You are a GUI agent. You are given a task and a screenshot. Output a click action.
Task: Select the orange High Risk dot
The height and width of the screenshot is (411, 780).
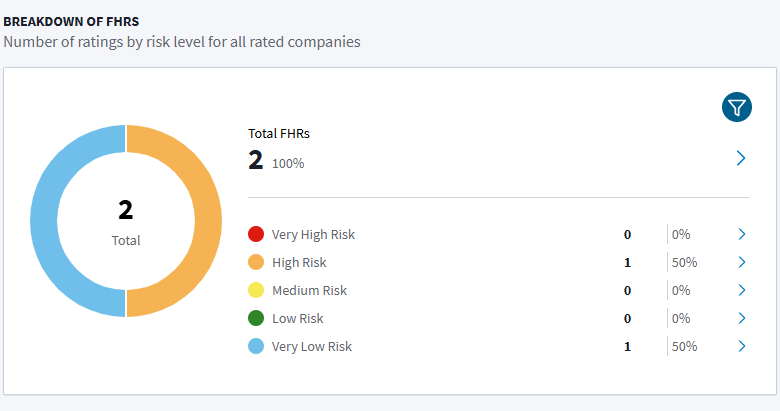(256, 262)
